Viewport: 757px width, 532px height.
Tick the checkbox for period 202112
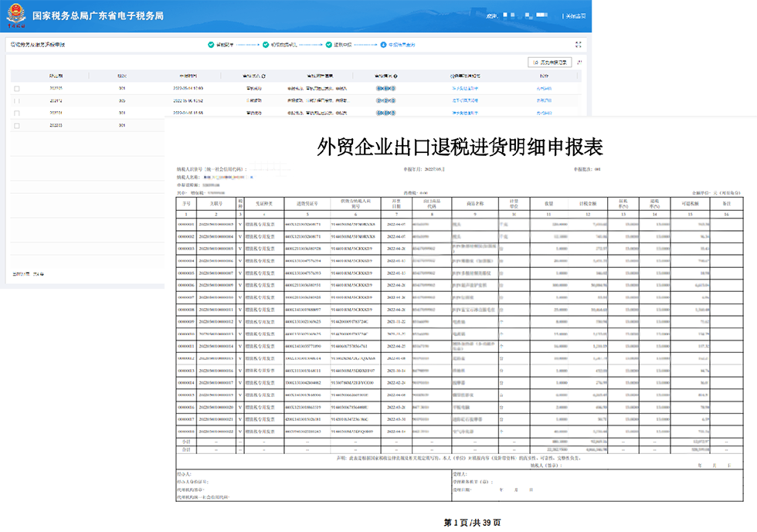point(17,101)
